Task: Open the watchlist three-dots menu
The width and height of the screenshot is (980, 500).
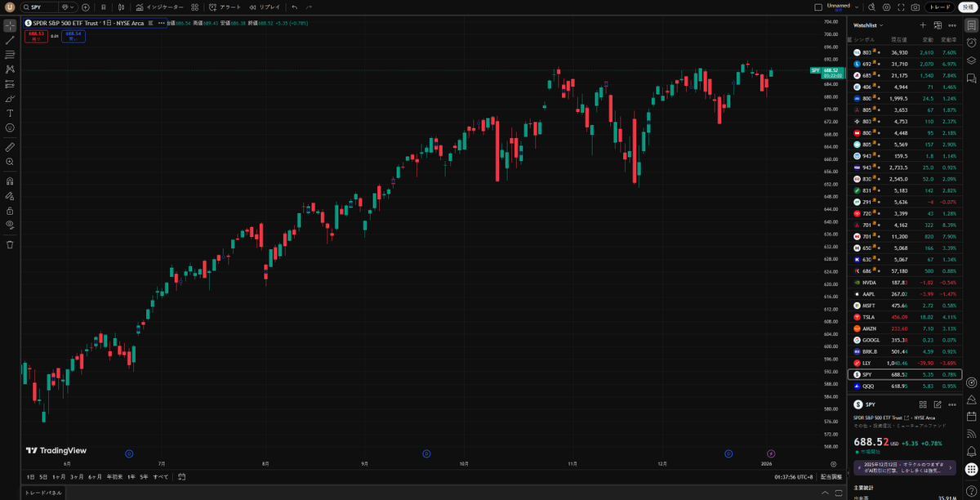Action: (952, 25)
